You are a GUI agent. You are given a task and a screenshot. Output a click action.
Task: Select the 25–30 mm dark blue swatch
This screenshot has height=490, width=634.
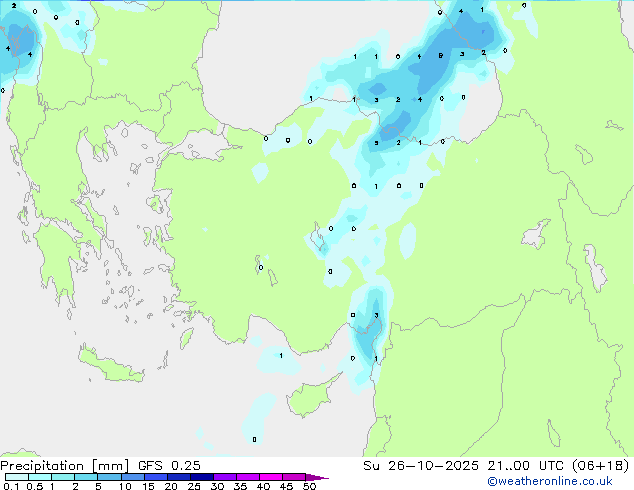(202, 477)
